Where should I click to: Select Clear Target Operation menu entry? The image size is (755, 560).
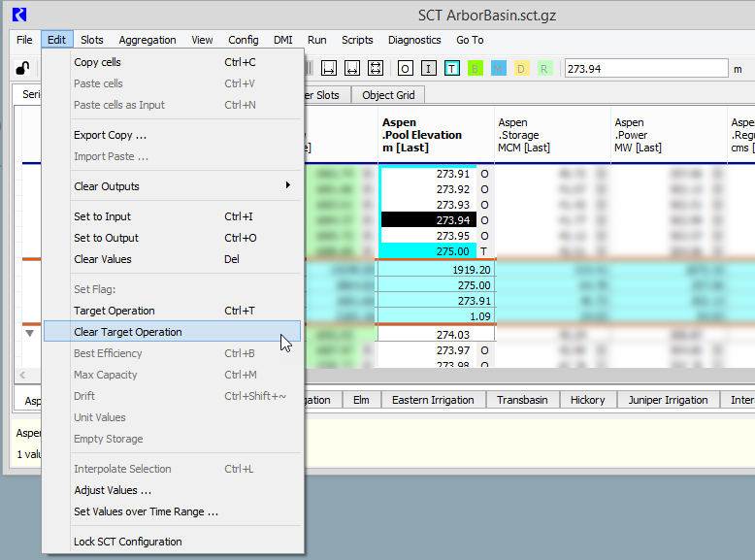click(x=128, y=332)
